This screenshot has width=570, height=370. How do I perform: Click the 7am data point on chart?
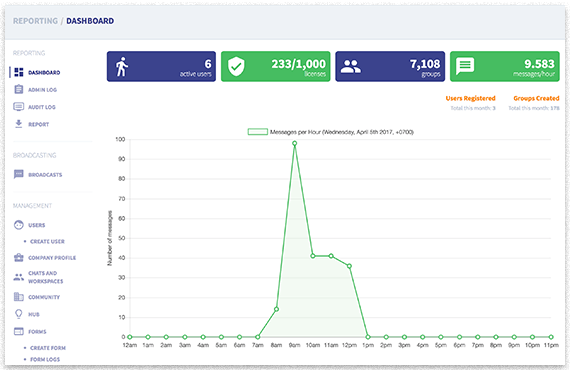(x=257, y=337)
